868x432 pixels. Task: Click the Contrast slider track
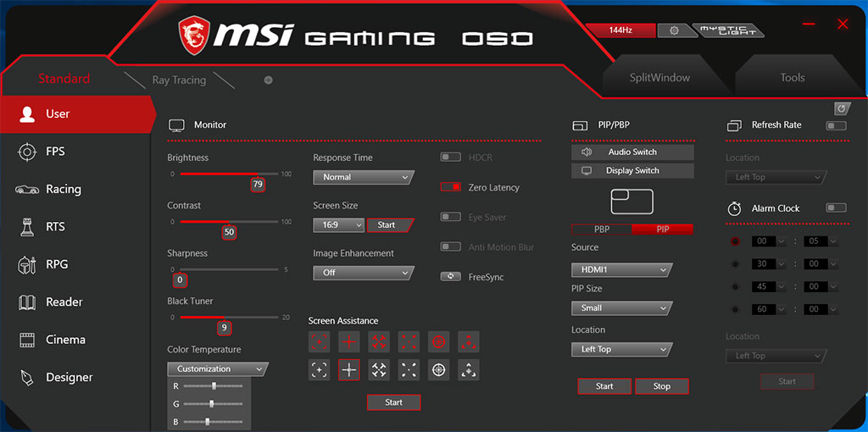click(x=229, y=221)
